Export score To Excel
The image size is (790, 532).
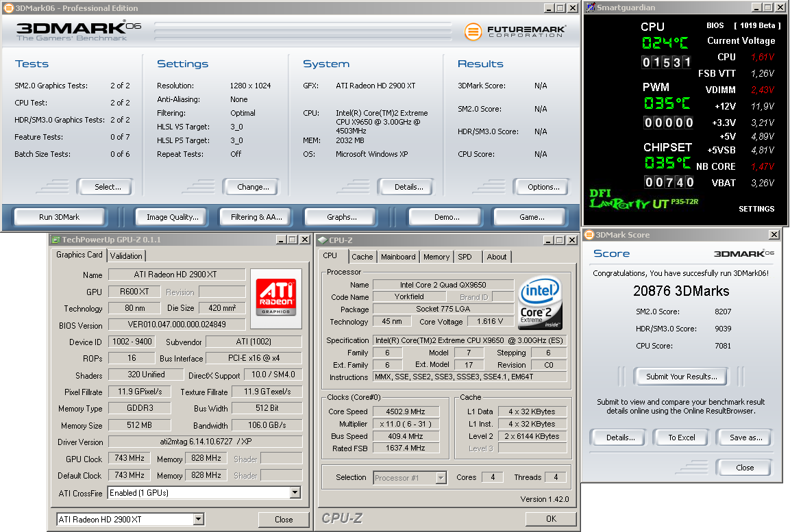pos(681,438)
